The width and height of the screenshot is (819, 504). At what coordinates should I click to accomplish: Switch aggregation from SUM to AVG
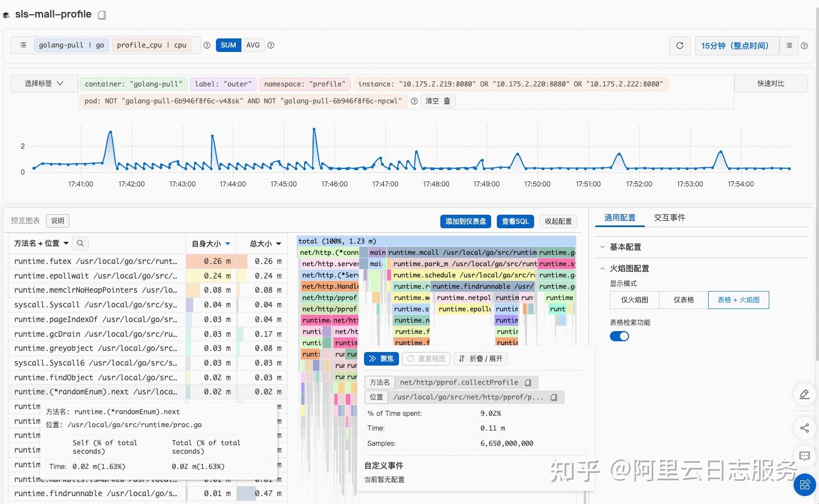click(253, 45)
